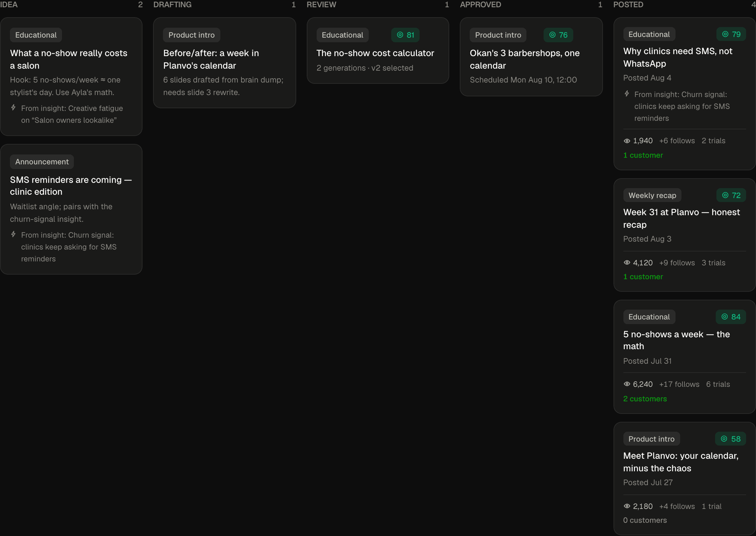Click '1 trial' stat
The height and width of the screenshot is (536, 756).
tap(711, 506)
